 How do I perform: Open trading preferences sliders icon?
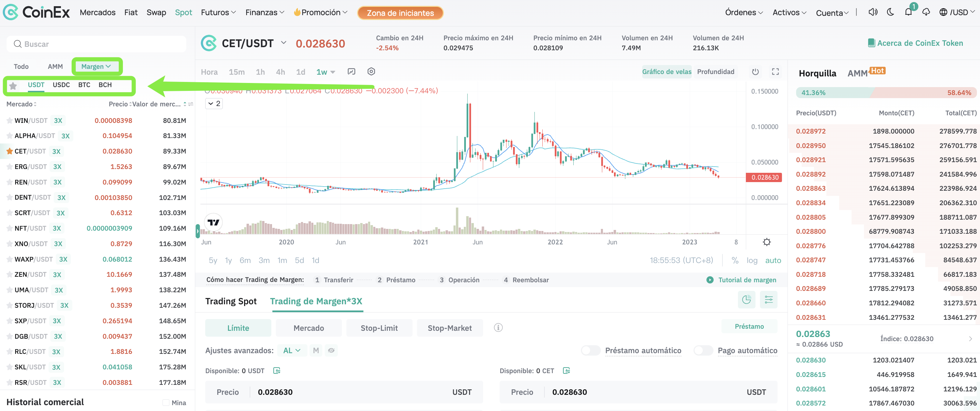tap(769, 300)
